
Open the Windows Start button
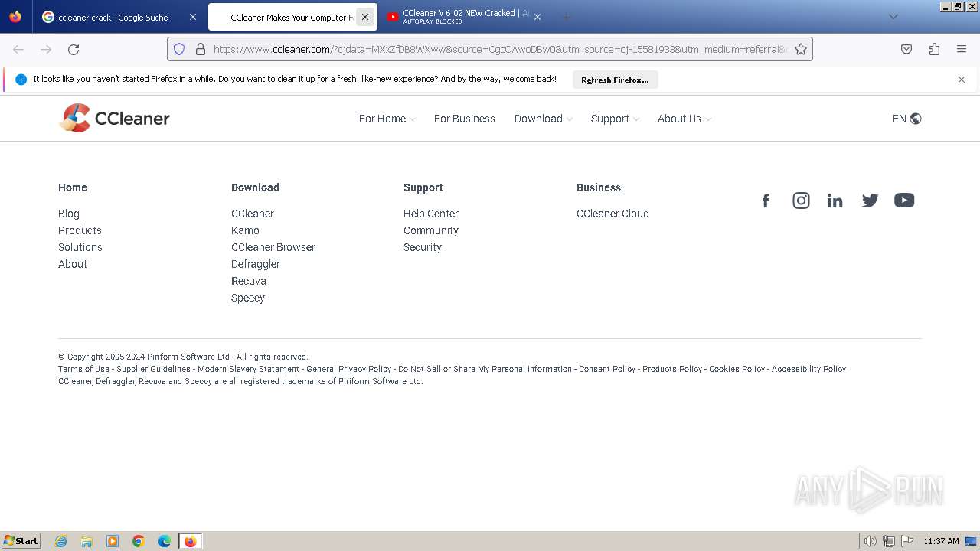pos(21,541)
